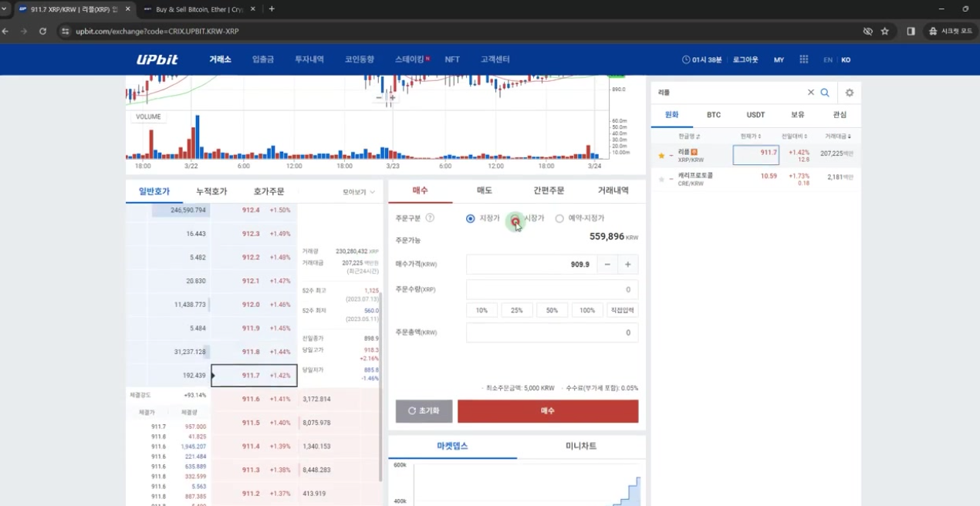
Task: Click 초기화 reset button
Action: pyautogui.click(x=424, y=411)
